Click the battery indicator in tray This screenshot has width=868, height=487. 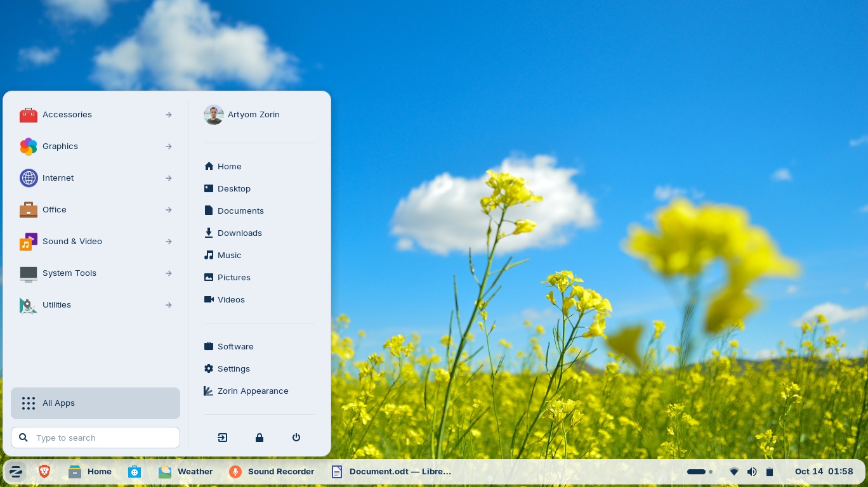tap(770, 471)
